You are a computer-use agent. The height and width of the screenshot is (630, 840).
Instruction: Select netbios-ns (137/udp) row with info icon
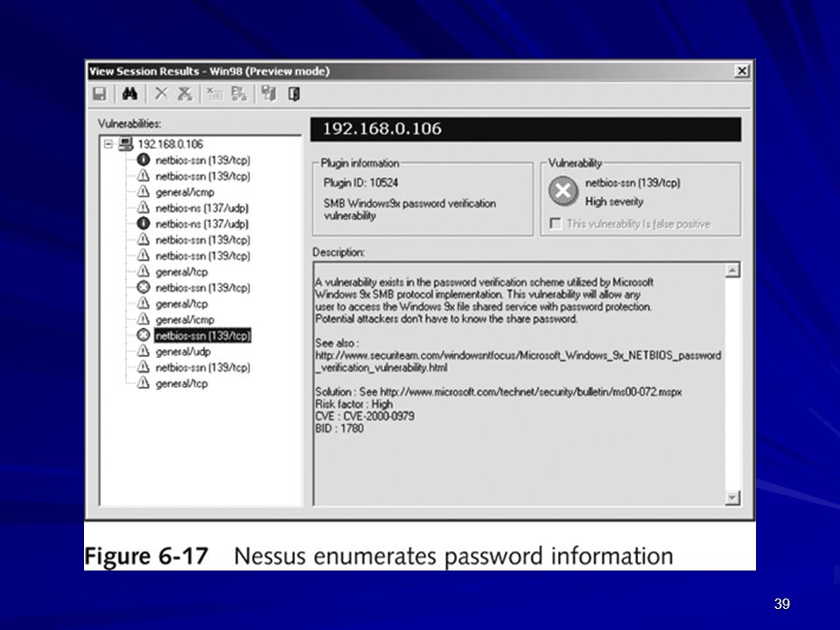coord(202,224)
